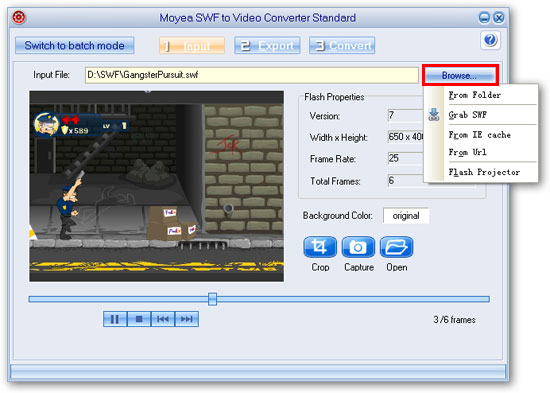Image resolution: width=550 pixels, height=393 pixels.
Task: Click the bottom progress bar
Action: click(x=258, y=371)
